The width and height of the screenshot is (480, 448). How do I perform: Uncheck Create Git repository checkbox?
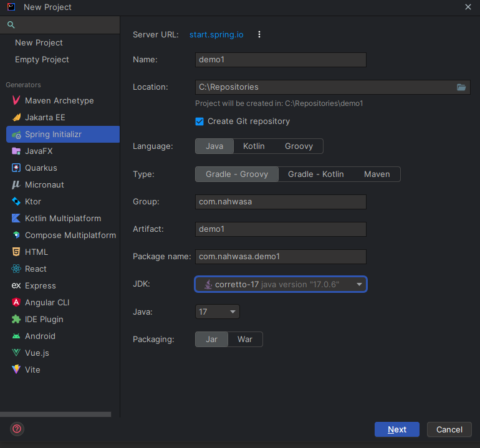coord(199,122)
